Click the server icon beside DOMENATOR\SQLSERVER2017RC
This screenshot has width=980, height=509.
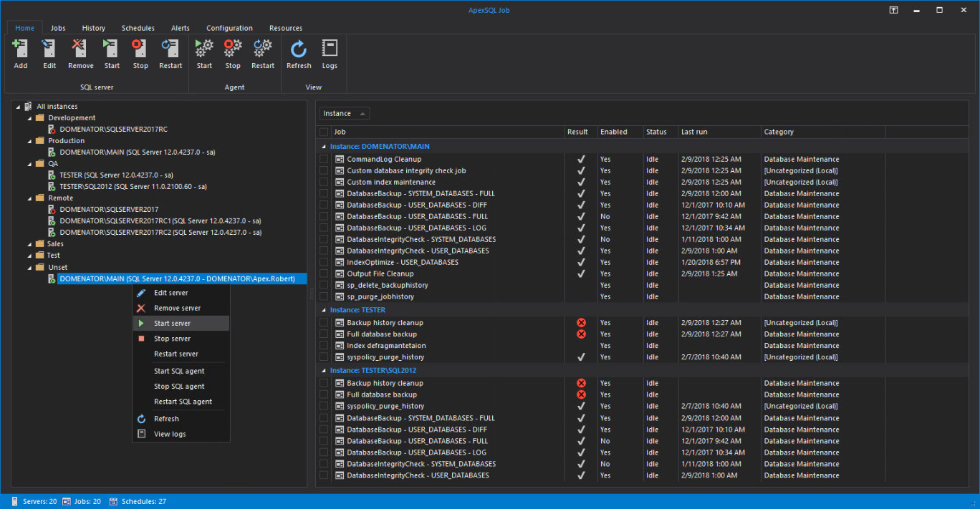[52, 130]
